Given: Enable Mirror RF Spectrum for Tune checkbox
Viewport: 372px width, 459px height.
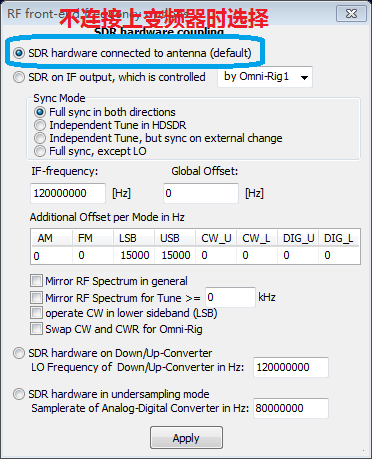Looking at the screenshot, I should point(36,297).
